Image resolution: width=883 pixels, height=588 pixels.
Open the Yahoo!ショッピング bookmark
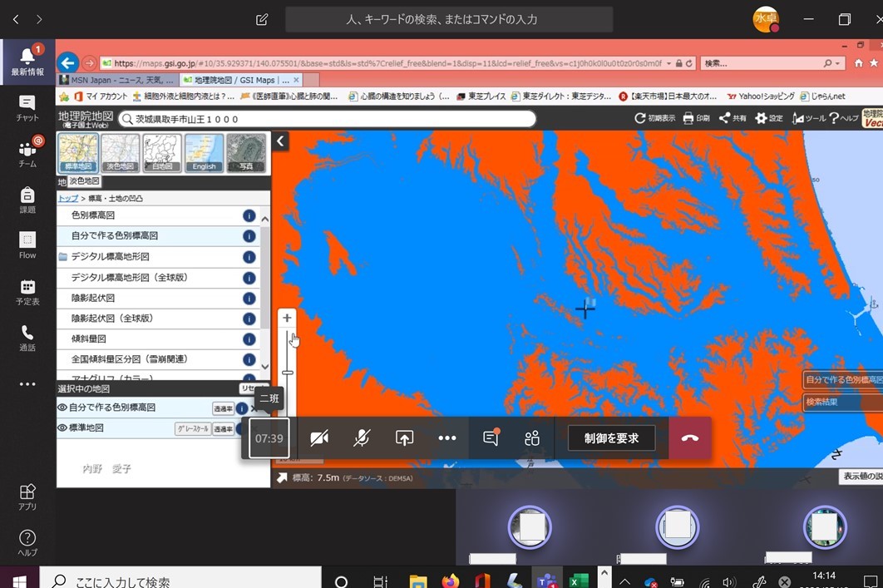point(761,96)
